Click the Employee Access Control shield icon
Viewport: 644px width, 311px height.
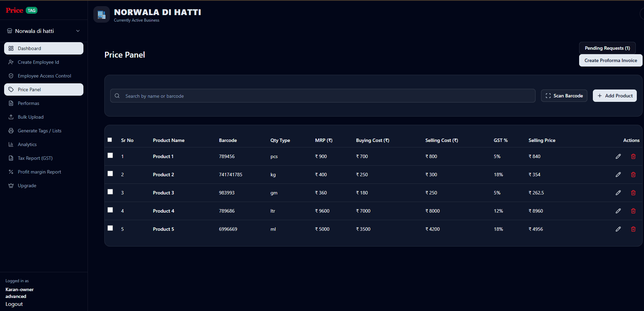[11, 76]
